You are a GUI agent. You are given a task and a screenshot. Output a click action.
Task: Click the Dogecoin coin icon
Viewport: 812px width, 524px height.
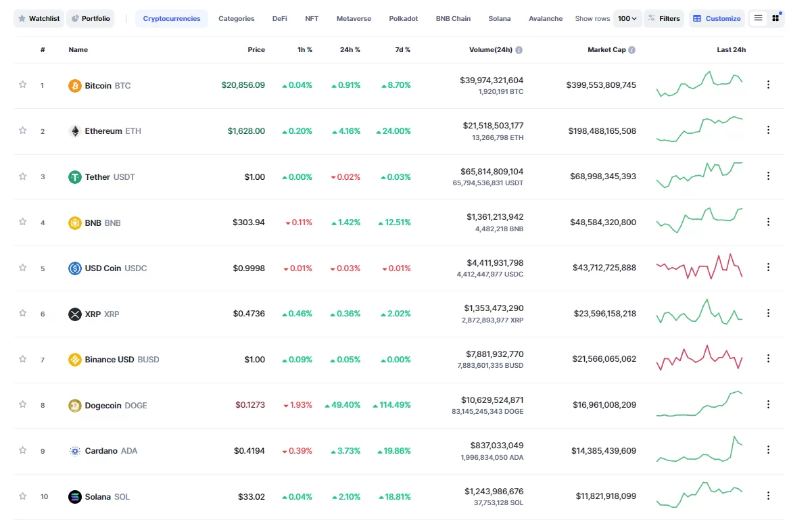coord(75,406)
